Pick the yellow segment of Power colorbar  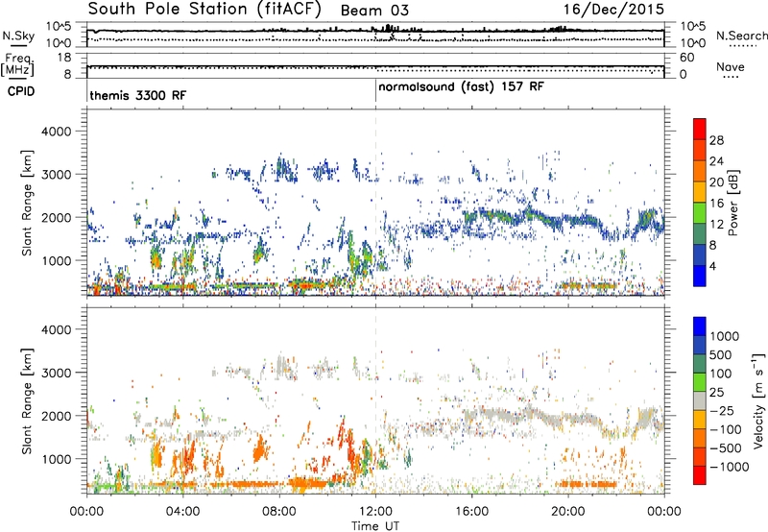click(700, 192)
